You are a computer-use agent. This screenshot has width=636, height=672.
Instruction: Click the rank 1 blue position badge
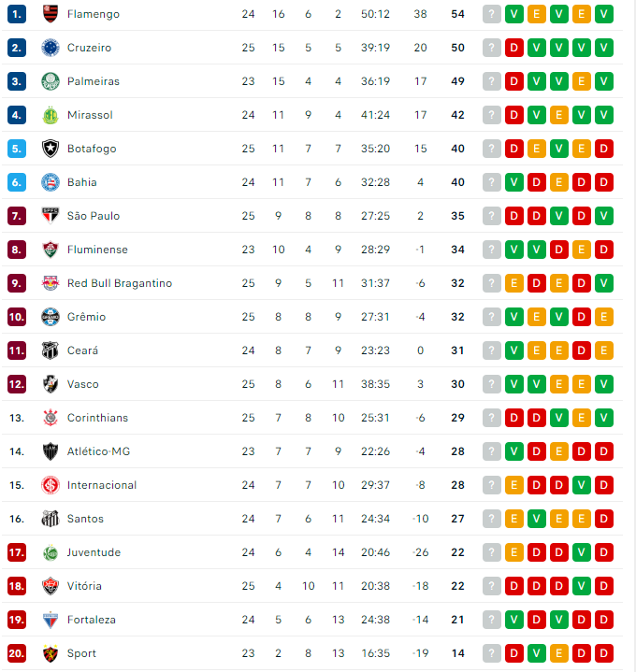(x=17, y=14)
